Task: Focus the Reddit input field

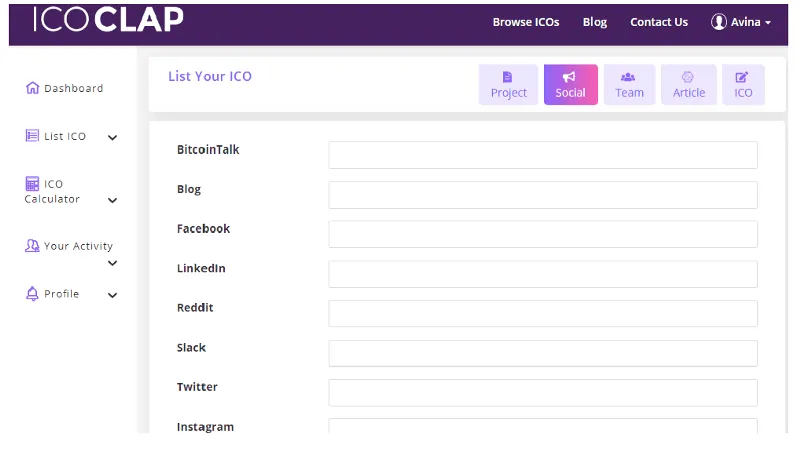Action: (543, 313)
